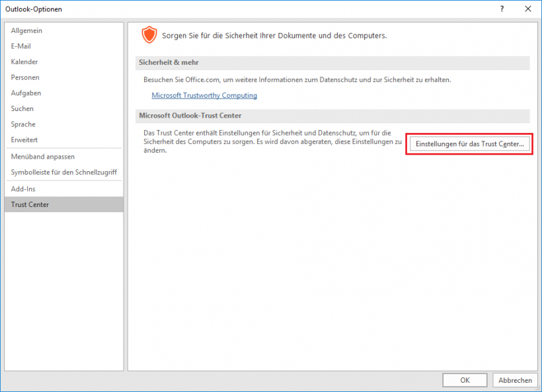
Task: Click the orange shield security icon
Action: pyautogui.click(x=150, y=35)
